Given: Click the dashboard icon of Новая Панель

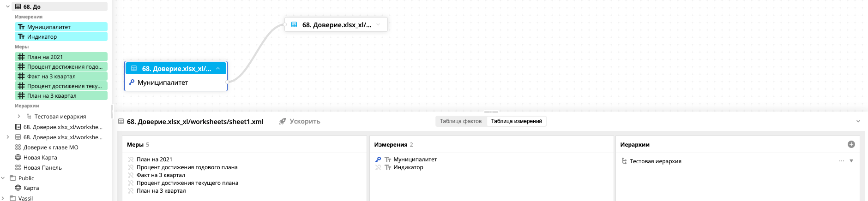Looking at the screenshot, I should (18, 167).
